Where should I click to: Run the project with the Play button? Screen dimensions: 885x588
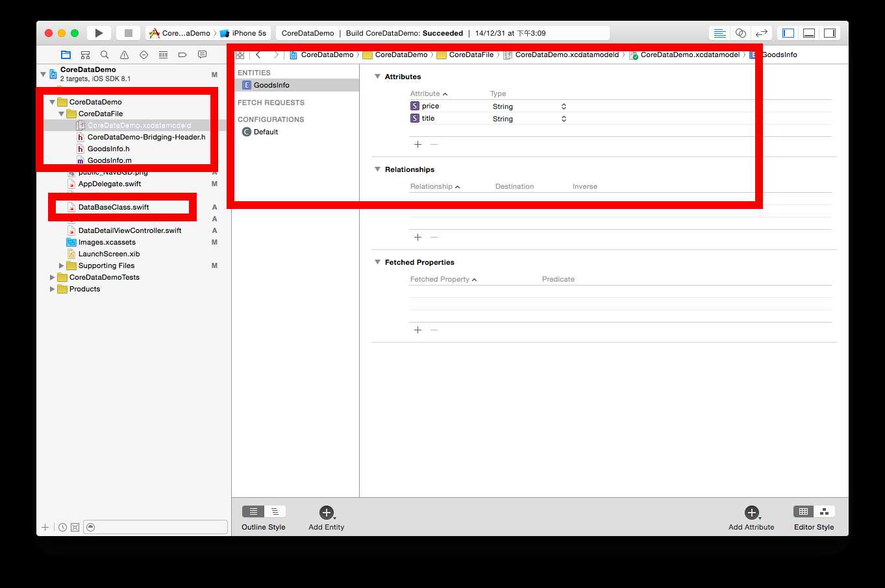pos(99,33)
